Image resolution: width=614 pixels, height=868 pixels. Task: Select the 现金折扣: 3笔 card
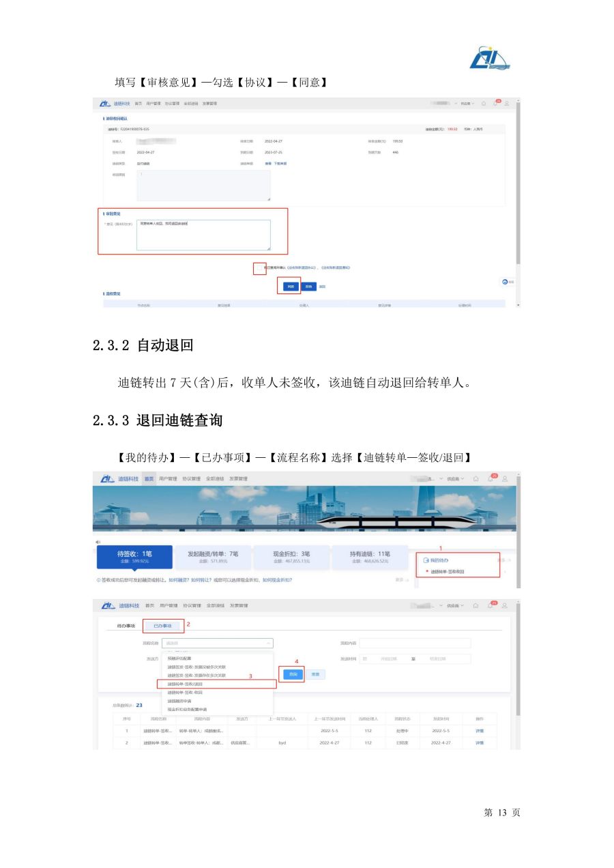291,557
